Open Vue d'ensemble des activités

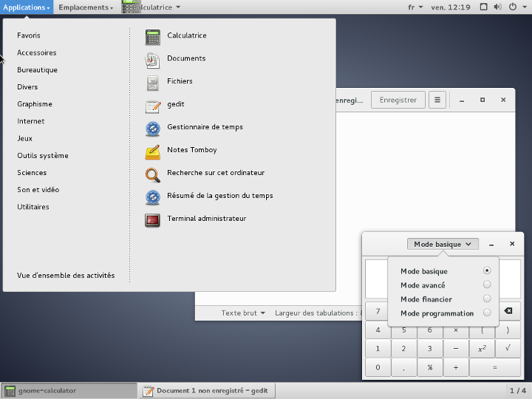coord(66,276)
